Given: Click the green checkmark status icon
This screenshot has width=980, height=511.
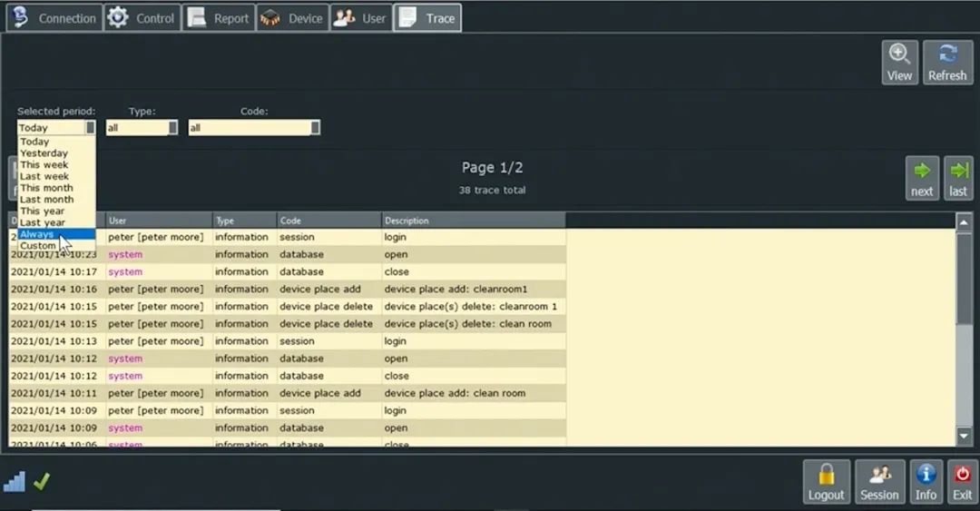Looking at the screenshot, I should click(x=41, y=482).
